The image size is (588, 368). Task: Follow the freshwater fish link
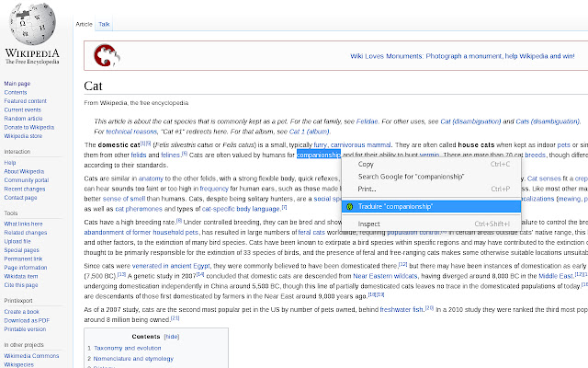click(401, 310)
